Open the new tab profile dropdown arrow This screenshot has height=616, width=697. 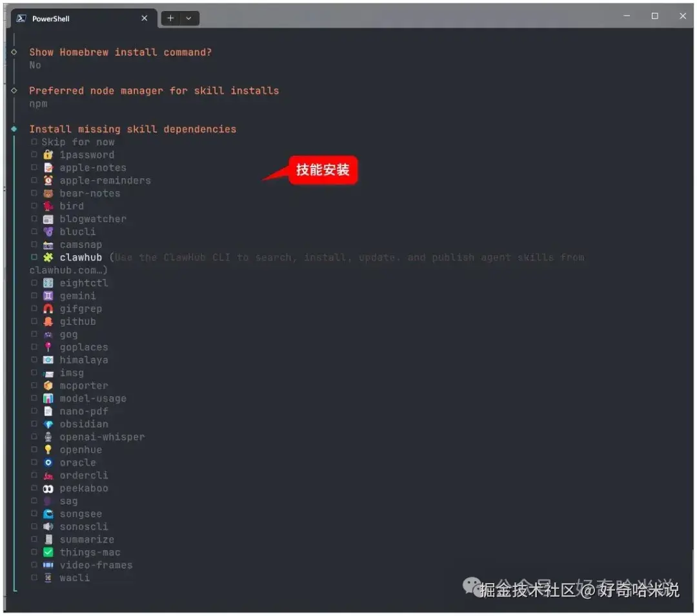pyautogui.click(x=189, y=18)
